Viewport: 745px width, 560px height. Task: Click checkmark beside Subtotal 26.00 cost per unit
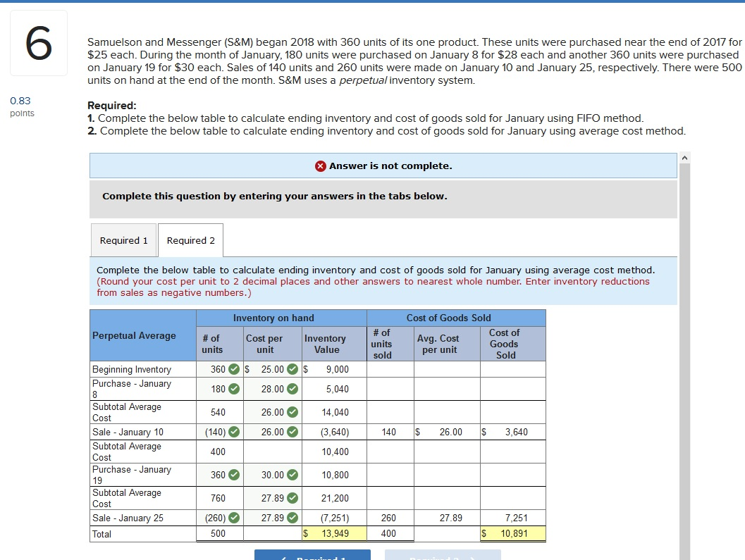[x=292, y=412]
